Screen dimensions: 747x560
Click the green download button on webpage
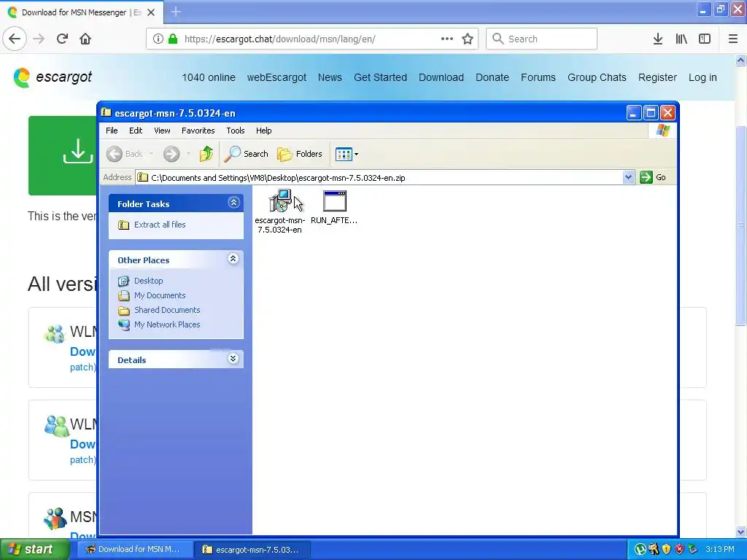point(63,155)
